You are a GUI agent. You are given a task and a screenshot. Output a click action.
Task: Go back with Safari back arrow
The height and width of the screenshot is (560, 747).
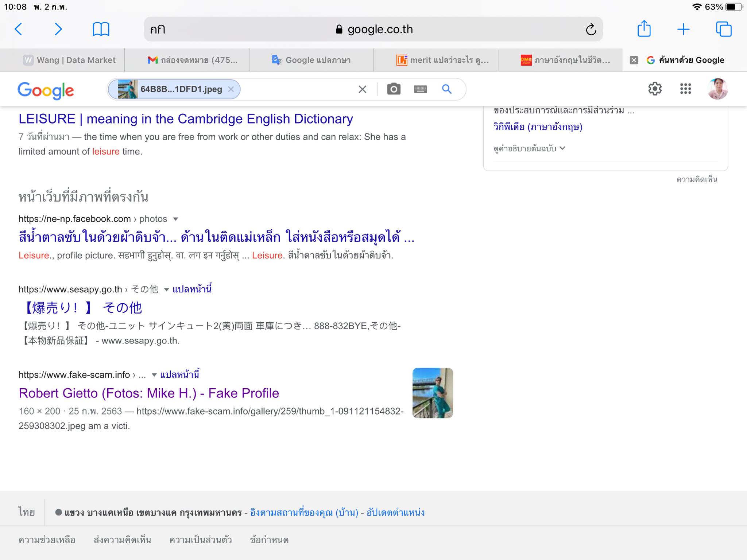tap(18, 29)
